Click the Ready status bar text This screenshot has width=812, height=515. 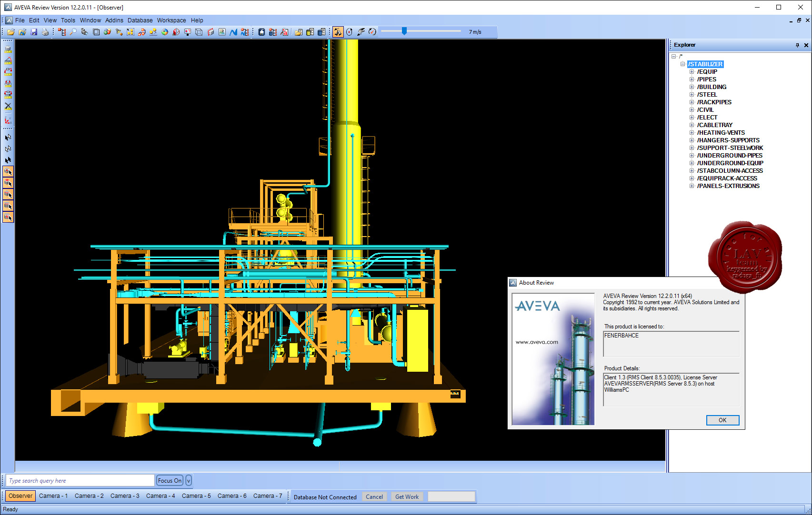click(10, 510)
